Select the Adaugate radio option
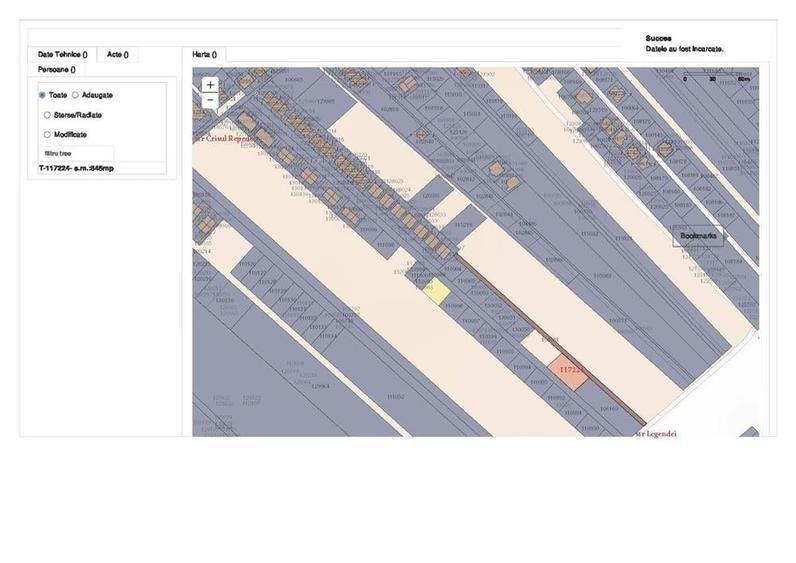This screenshot has width=796, height=563. coord(75,95)
